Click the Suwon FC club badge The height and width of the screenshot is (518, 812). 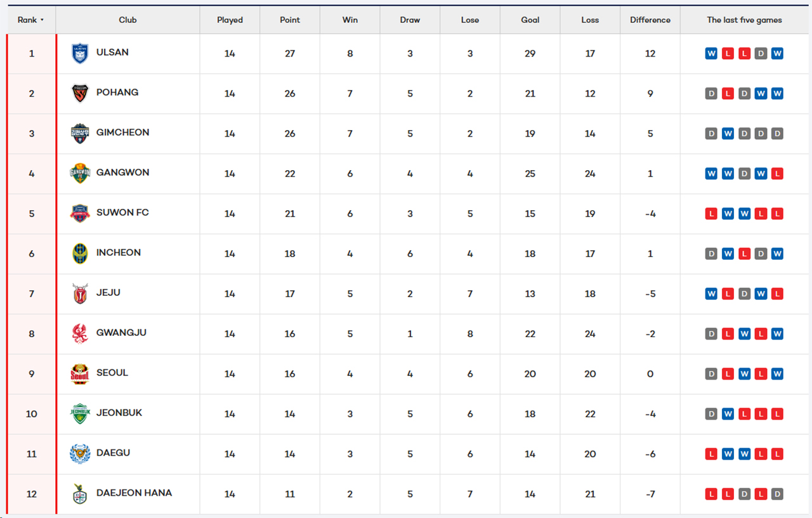click(80, 213)
